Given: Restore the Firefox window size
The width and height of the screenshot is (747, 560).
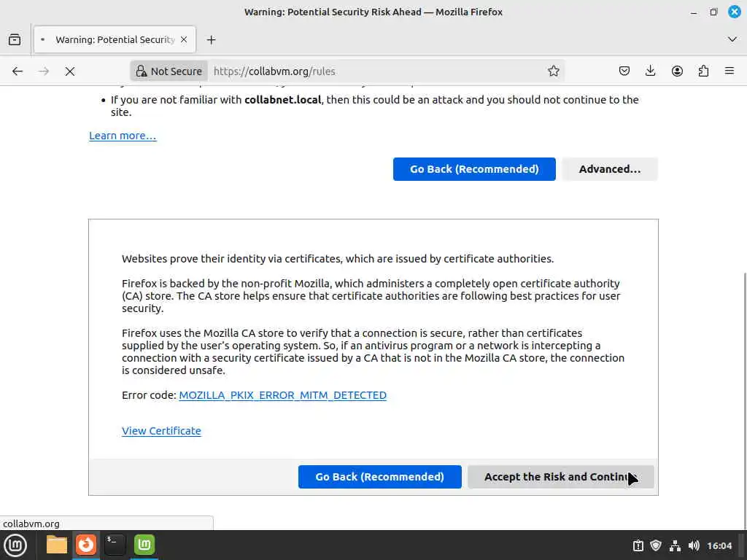Looking at the screenshot, I should (x=713, y=12).
